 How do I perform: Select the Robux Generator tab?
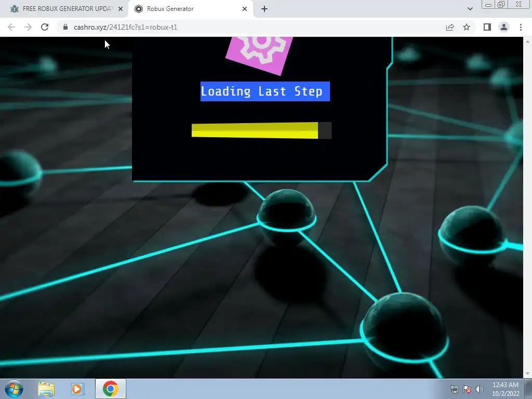tap(190, 9)
